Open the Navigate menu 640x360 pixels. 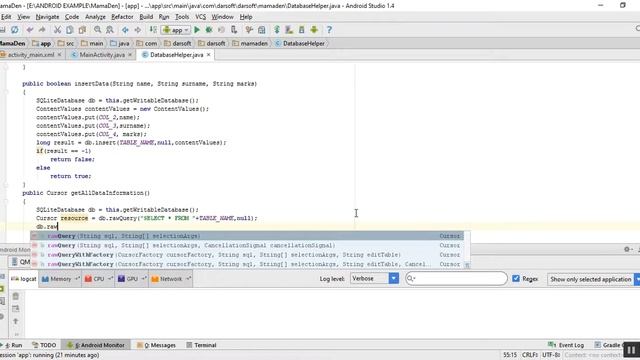pos(47,17)
